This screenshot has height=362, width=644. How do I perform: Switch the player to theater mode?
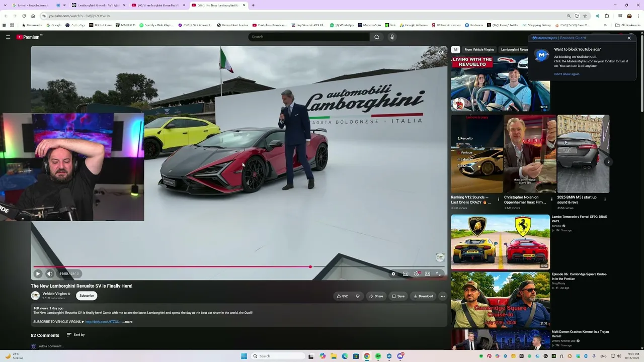click(428, 274)
